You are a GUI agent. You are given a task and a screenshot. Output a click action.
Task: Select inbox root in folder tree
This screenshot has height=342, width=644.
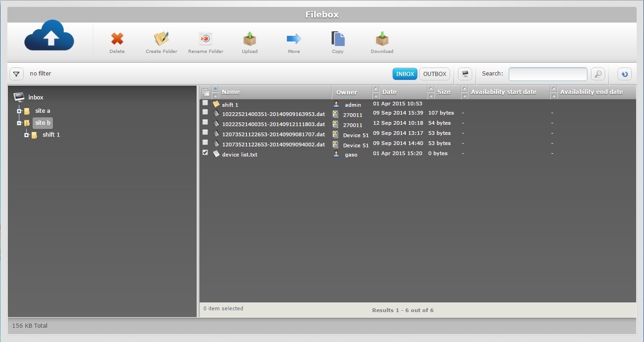click(x=36, y=97)
